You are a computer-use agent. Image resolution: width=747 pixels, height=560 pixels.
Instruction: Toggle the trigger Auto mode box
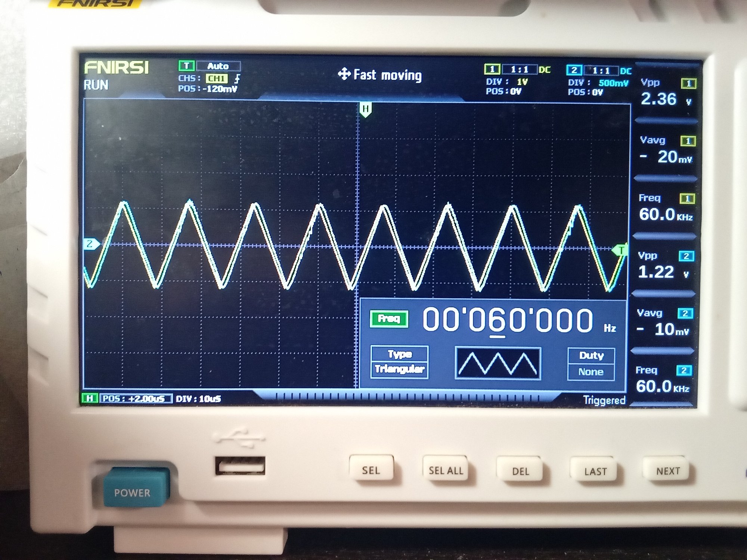coord(218,66)
